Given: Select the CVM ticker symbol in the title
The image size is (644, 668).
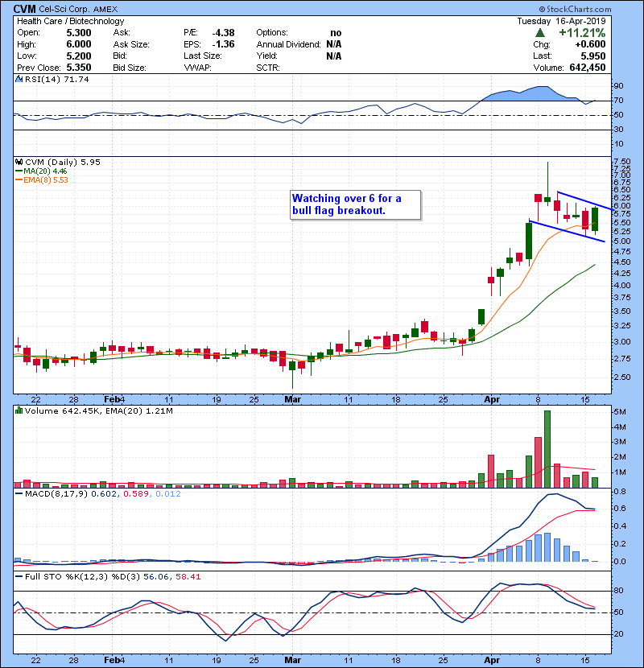Looking at the screenshot, I should (x=24, y=9).
